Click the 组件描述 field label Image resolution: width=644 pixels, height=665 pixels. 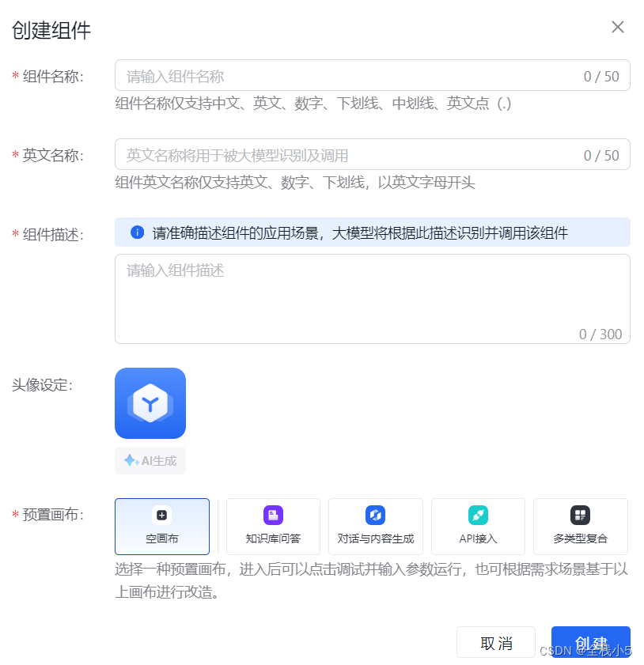53,234
